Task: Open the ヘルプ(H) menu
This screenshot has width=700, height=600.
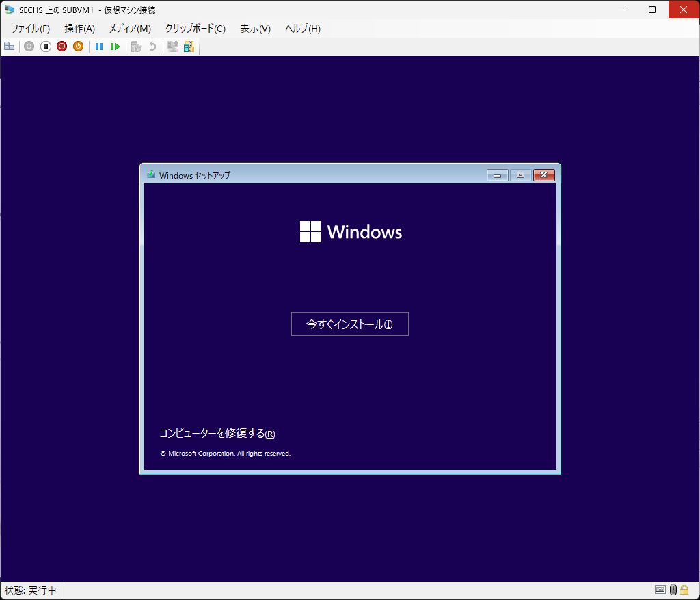Action: click(303, 29)
